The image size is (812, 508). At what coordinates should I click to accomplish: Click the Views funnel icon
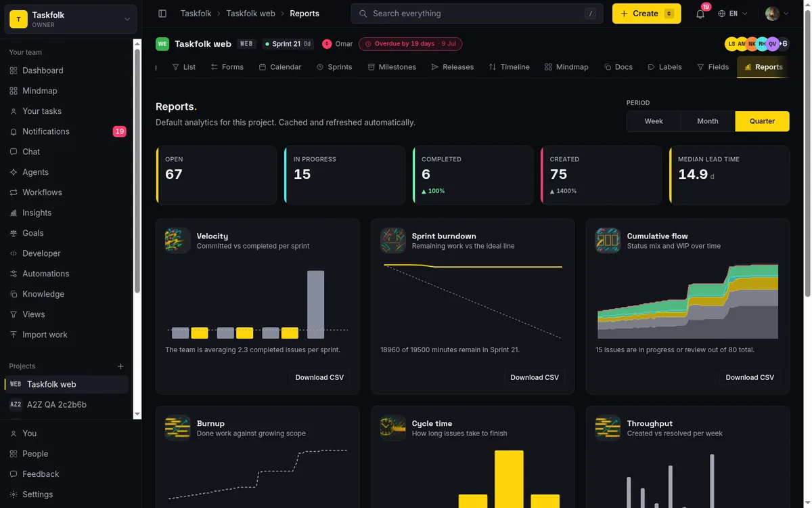tap(14, 314)
